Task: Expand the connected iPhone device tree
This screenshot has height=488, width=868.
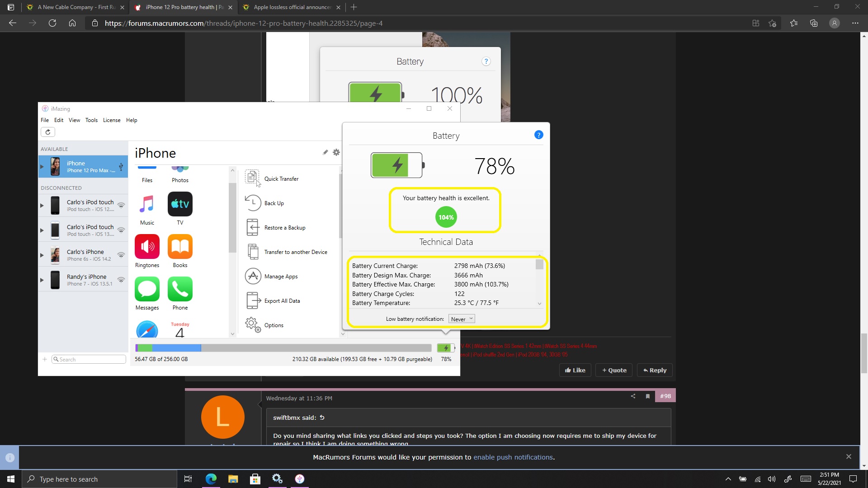Action: pyautogui.click(x=42, y=167)
